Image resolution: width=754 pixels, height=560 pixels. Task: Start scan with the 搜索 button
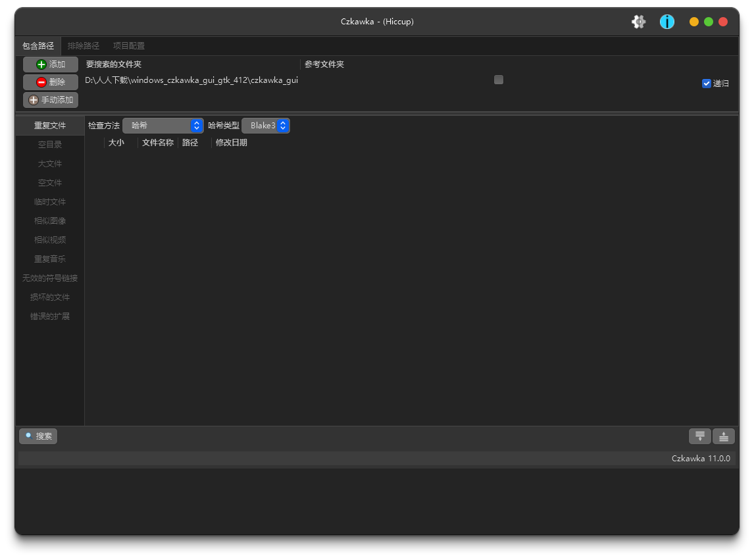pyautogui.click(x=38, y=436)
